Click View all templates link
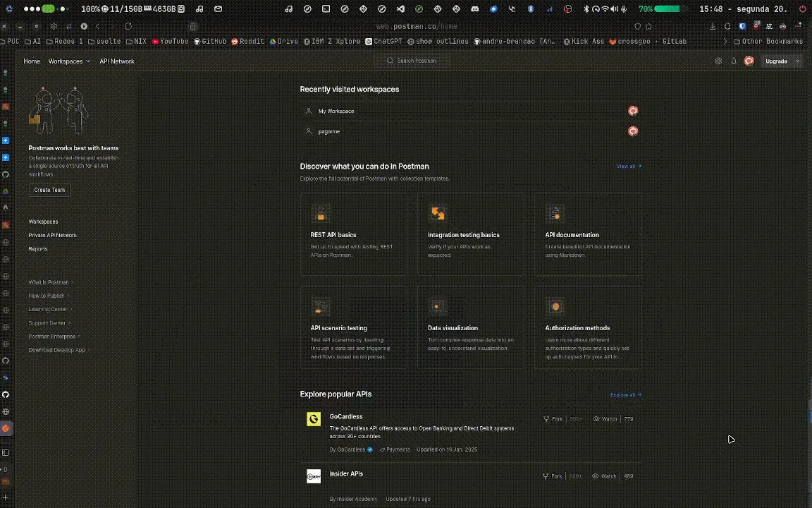The height and width of the screenshot is (508, 812). tap(629, 166)
